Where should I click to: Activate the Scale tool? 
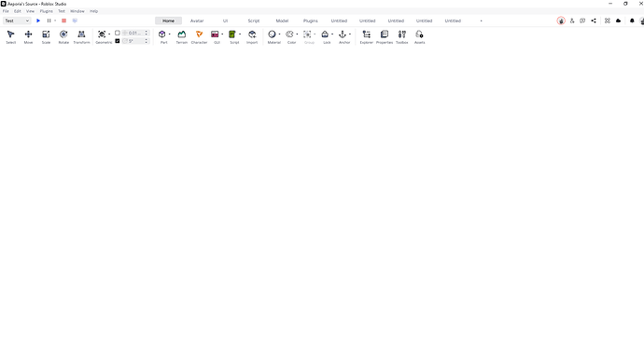point(46,36)
